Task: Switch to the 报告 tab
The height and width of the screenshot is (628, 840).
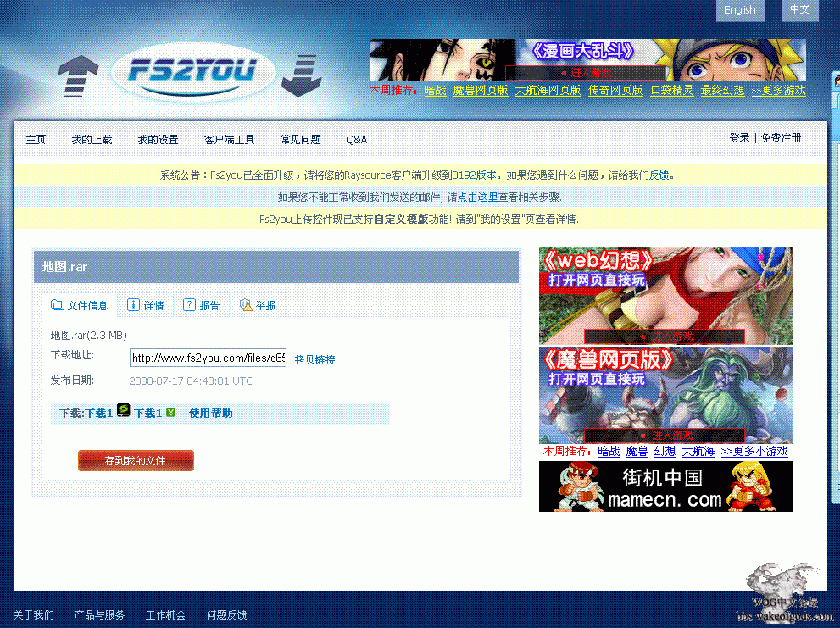Action: (x=202, y=305)
